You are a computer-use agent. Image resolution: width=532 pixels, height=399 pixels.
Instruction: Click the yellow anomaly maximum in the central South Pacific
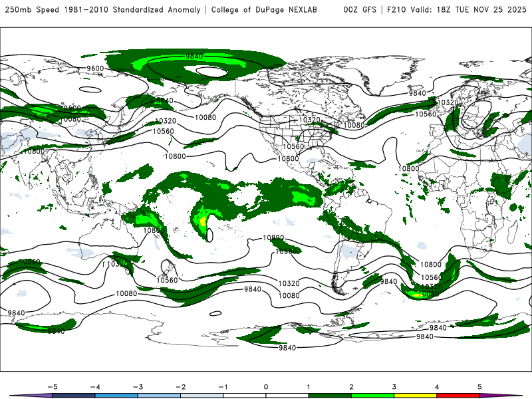(x=203, y=222)
